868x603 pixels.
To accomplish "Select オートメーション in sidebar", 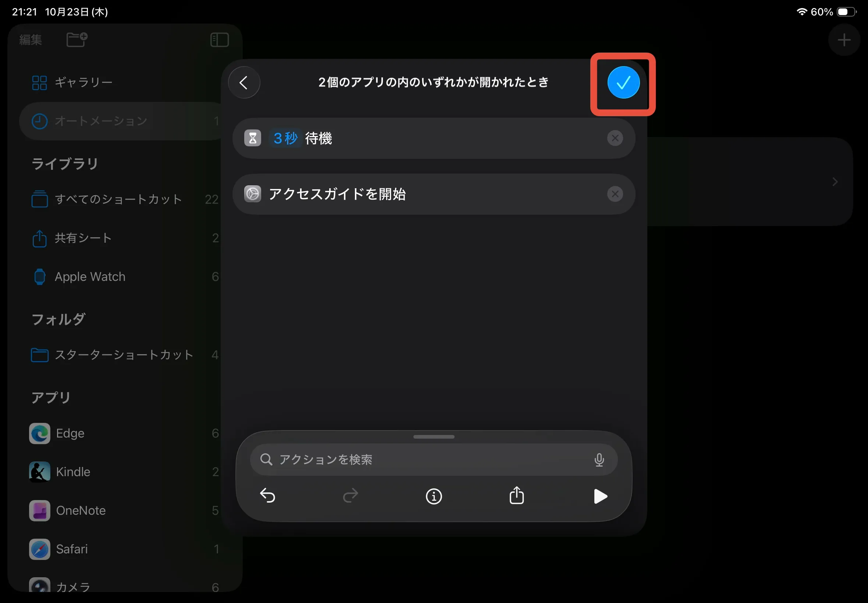I will click(100, 121).
